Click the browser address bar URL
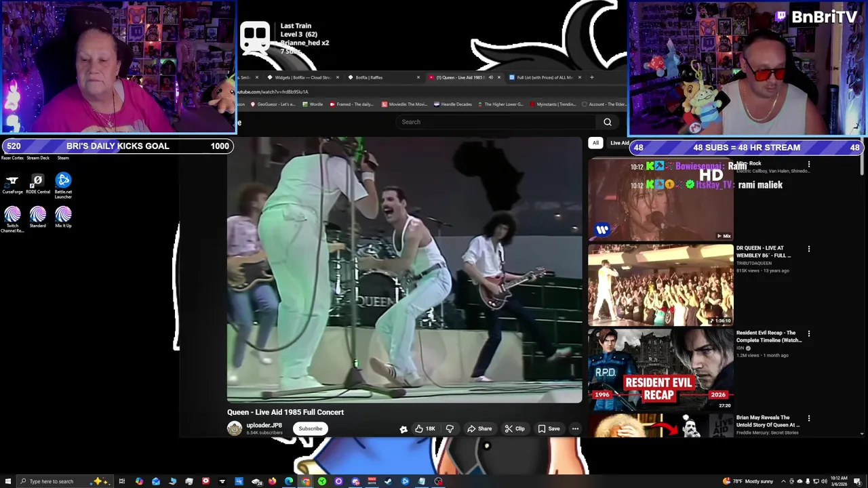 (x=273, y=91)
